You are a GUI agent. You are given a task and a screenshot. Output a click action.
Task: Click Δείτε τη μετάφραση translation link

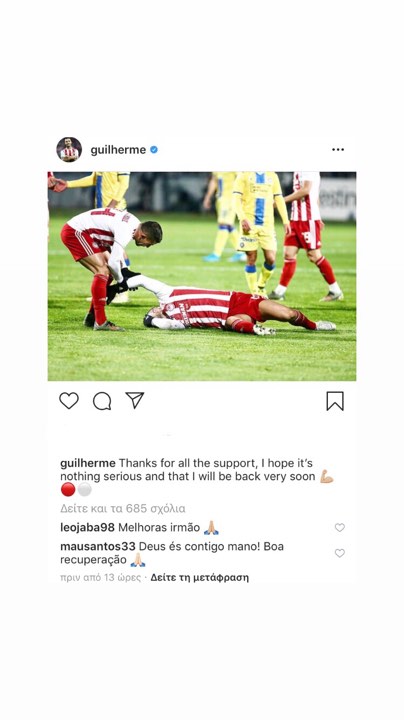(x=200, y=577)
